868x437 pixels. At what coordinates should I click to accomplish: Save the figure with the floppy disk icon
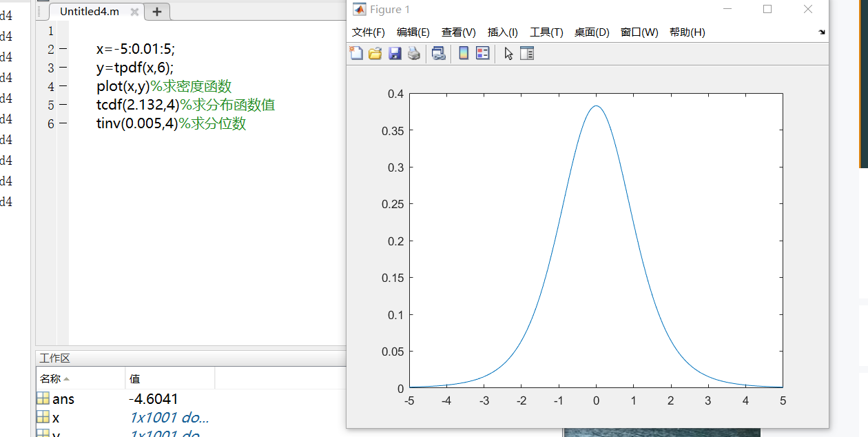394,53
